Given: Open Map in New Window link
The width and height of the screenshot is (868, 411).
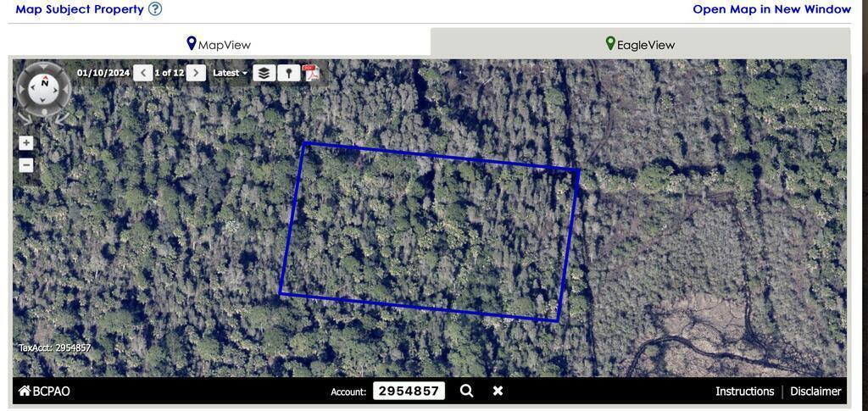Looking at the screenshot, I should pyautogui.click(x=771, y=8).
